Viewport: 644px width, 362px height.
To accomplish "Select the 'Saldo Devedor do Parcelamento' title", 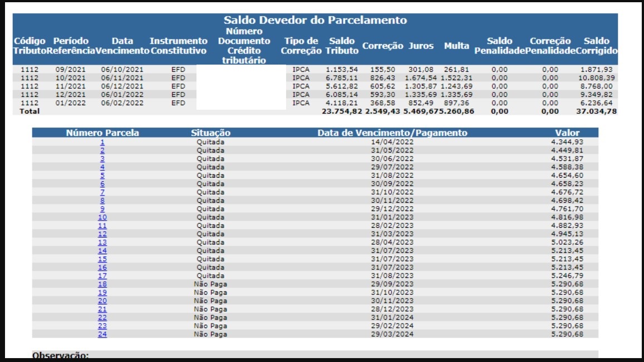I will point(315,20).
